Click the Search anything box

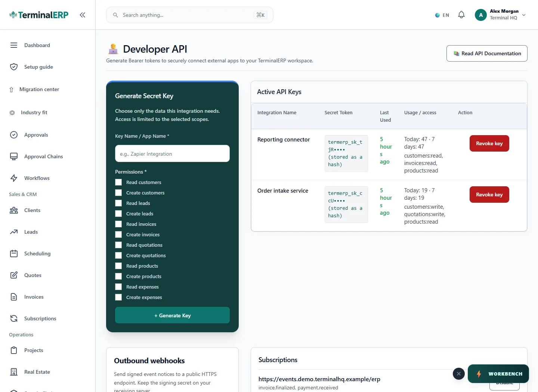tap(190, 15)
